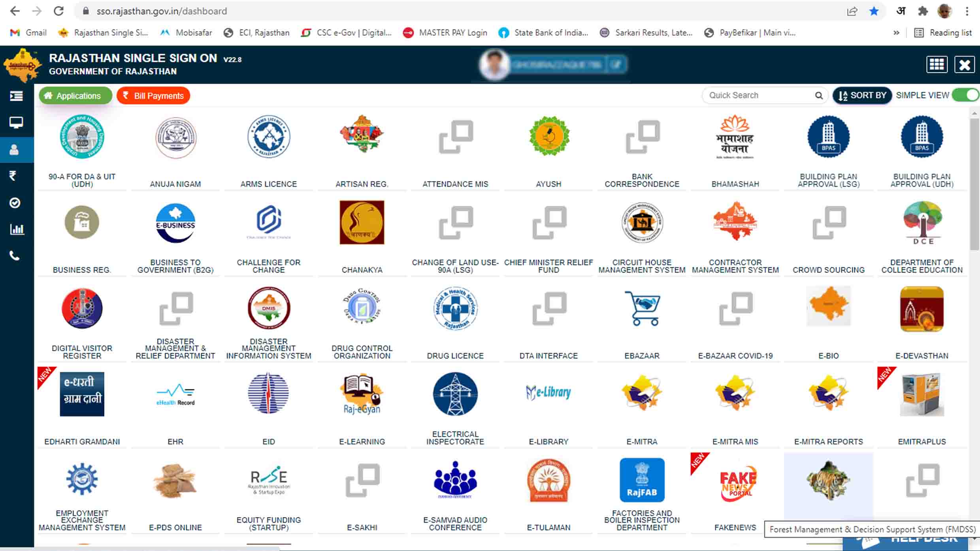
Task: Open the E-Mitra application icon
Action: [642, 393]
